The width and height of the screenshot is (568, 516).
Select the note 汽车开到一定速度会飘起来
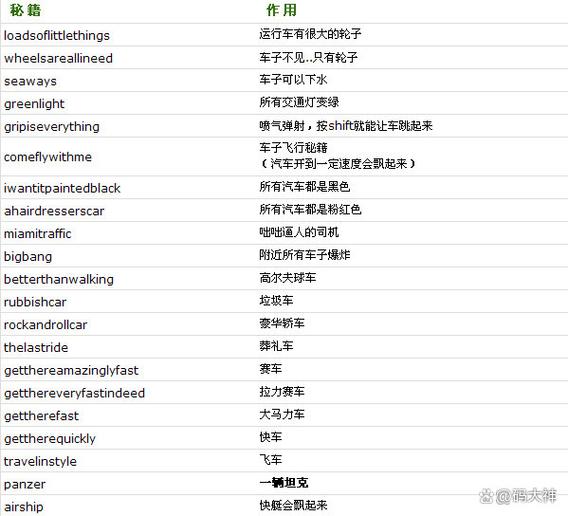(339, 164)
